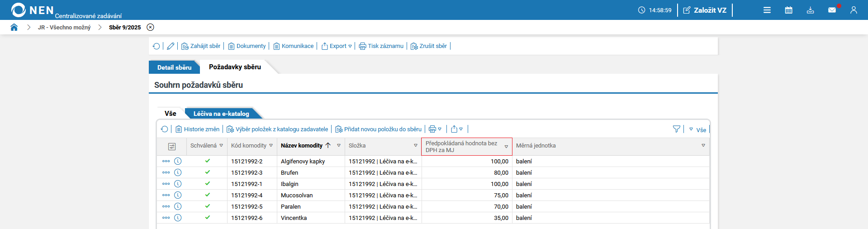Click the user profile icon
This screenshot has height=229, width=868.
point(854,10)
